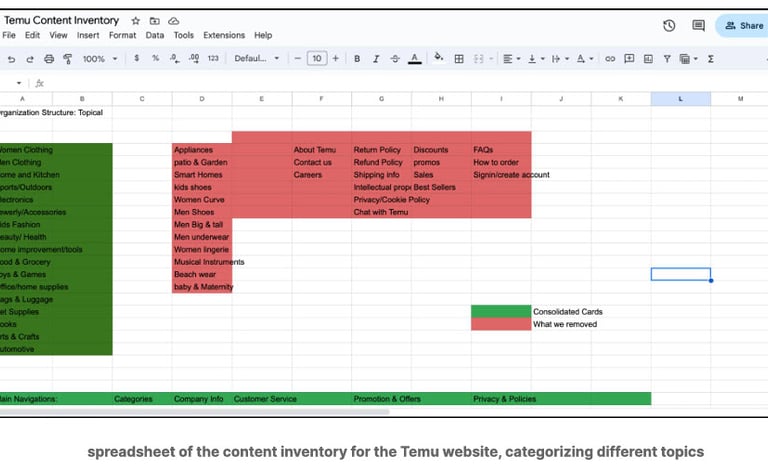Open the Help menu
The image size is (768, 470).
tap(263, 35)
